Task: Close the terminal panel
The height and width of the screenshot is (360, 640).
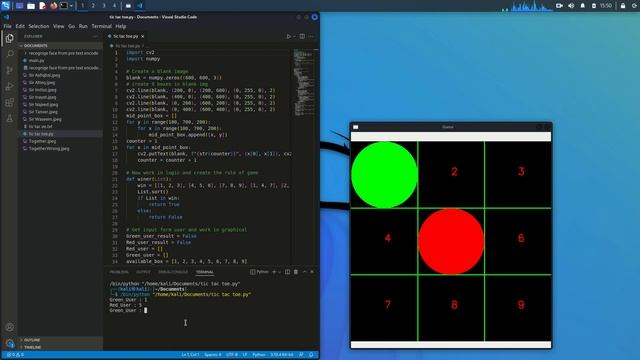Action: click(x=312, y=272)
